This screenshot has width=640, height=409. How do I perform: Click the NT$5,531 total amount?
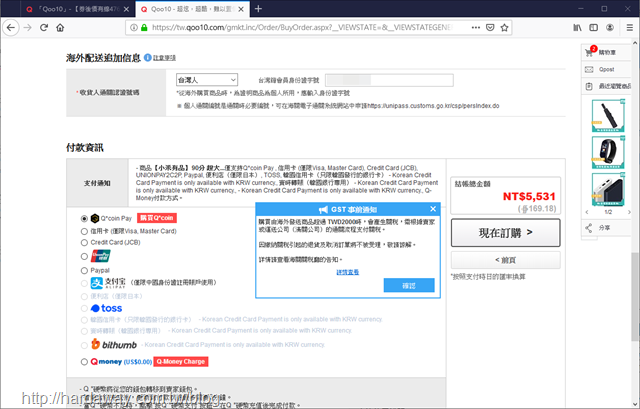(x=529, y=196)
